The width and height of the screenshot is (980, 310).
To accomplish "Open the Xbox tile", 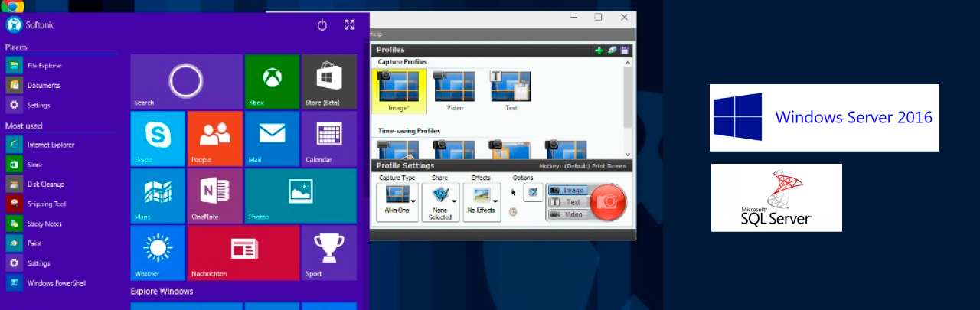I will coord(272,81).
